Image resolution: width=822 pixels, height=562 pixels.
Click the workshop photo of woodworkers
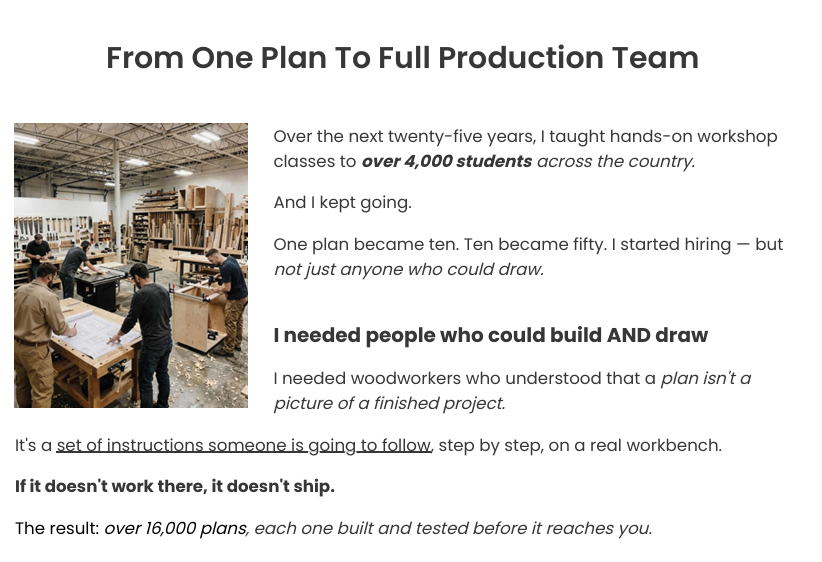point(131,265)
